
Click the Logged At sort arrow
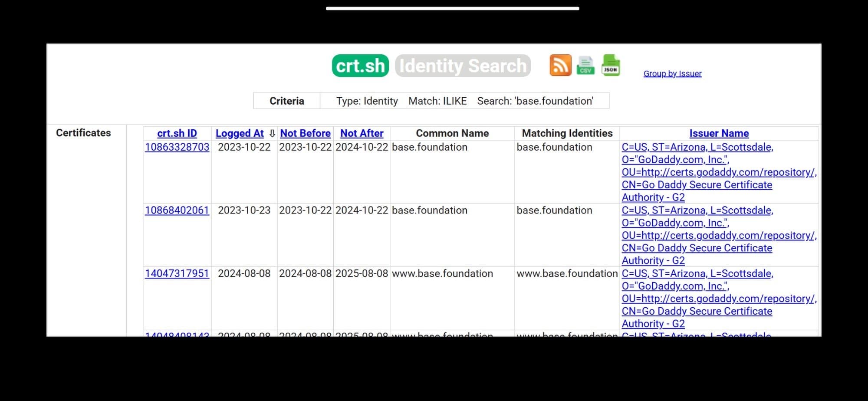[272, 133]
